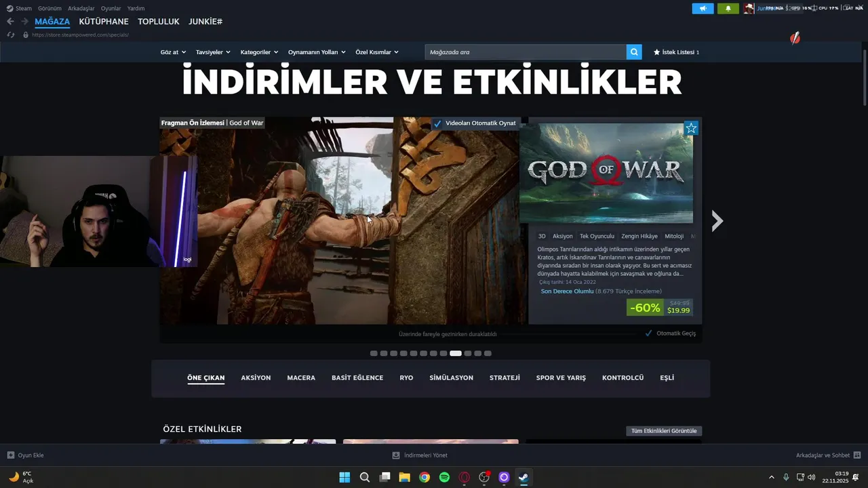Open File Explorer from taskbar
The height and width of the screenshot is (488, 868).
[x=404, y=477]
